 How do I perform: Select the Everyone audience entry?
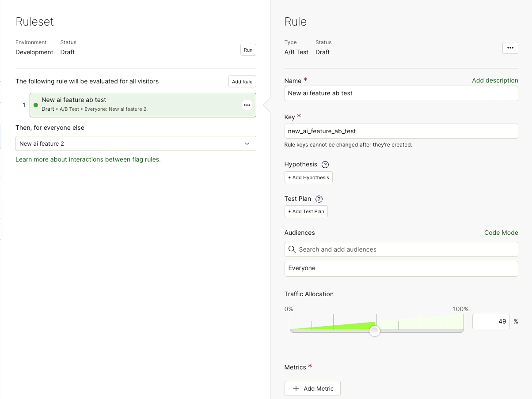pyautogui.click(x=401, y=269)
